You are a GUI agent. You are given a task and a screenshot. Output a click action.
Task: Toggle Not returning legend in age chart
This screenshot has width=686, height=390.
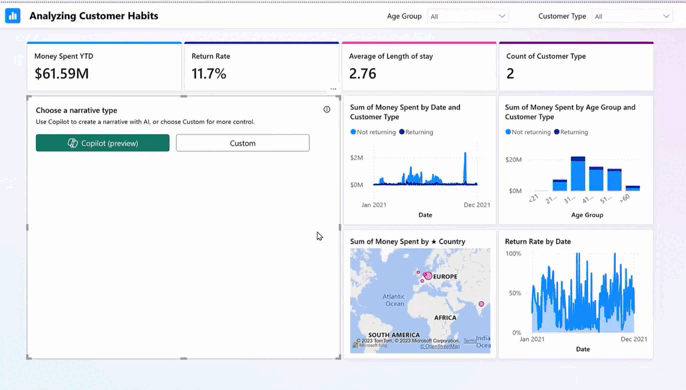pos(528,132)
